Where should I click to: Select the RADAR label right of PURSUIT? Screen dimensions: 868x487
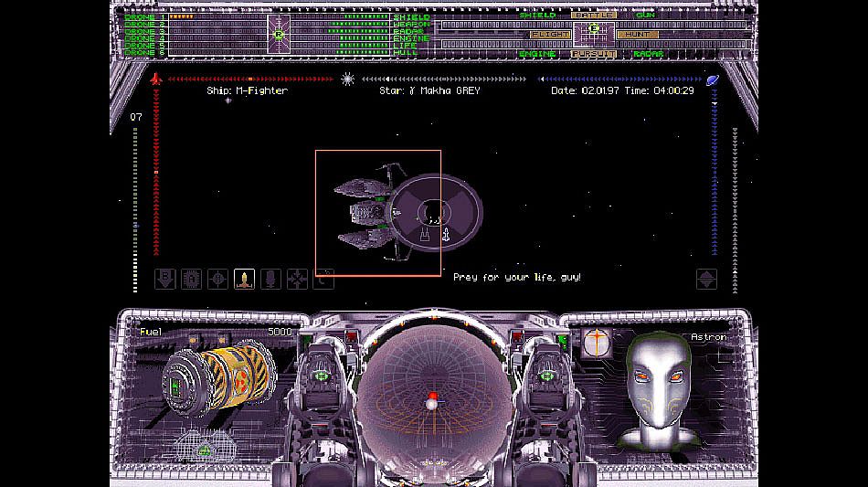click(648, 54)
